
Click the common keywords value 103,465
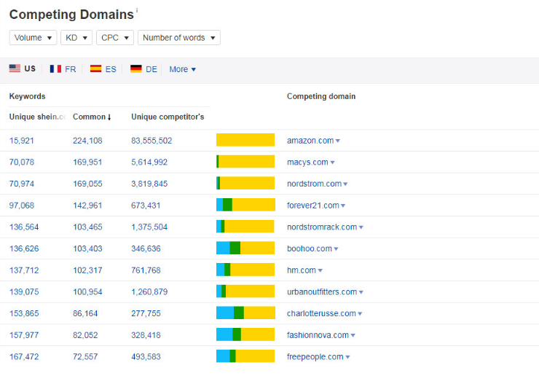coord(87,227)
